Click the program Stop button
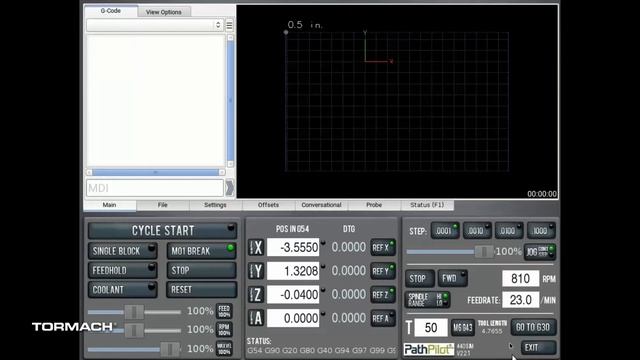Screen dimensions: 640x360 pos(201,270)
